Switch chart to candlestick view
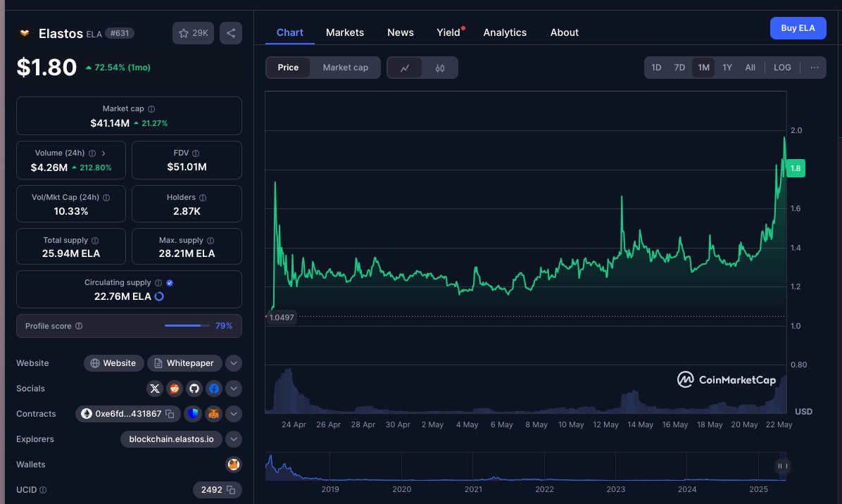Viewport: 842px width, 504px height. point(440,68)
